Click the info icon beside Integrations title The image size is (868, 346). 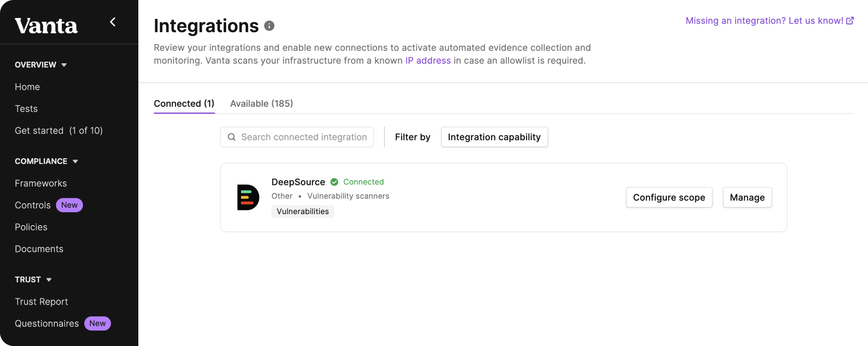click(x=269, y=26)
